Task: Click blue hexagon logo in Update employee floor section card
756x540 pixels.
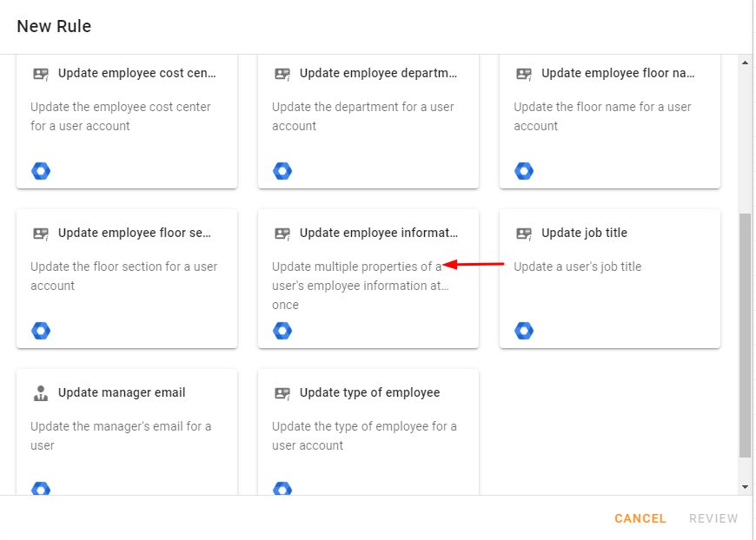Action: (x=41, y=331)
